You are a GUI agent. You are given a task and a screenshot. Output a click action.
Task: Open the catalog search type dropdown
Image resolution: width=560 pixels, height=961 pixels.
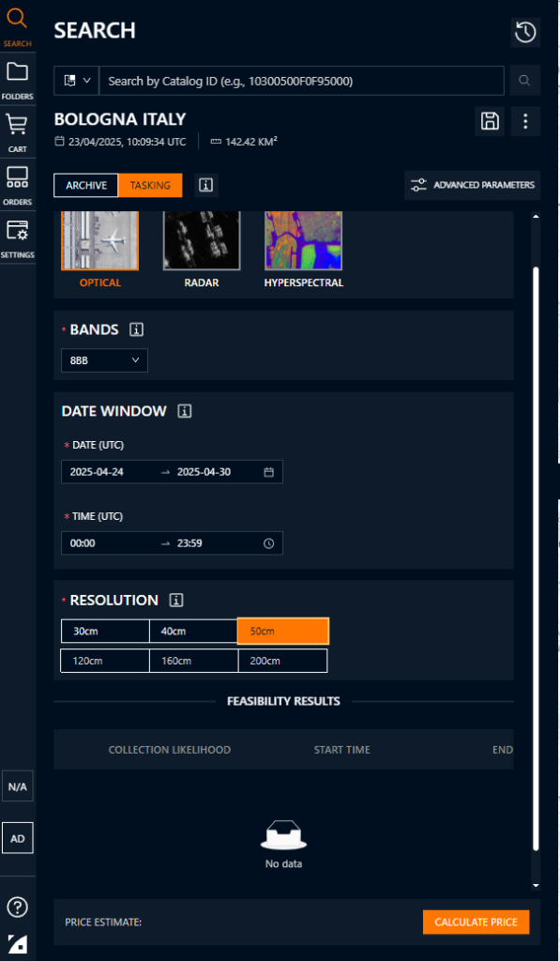(x=77, y=81)
